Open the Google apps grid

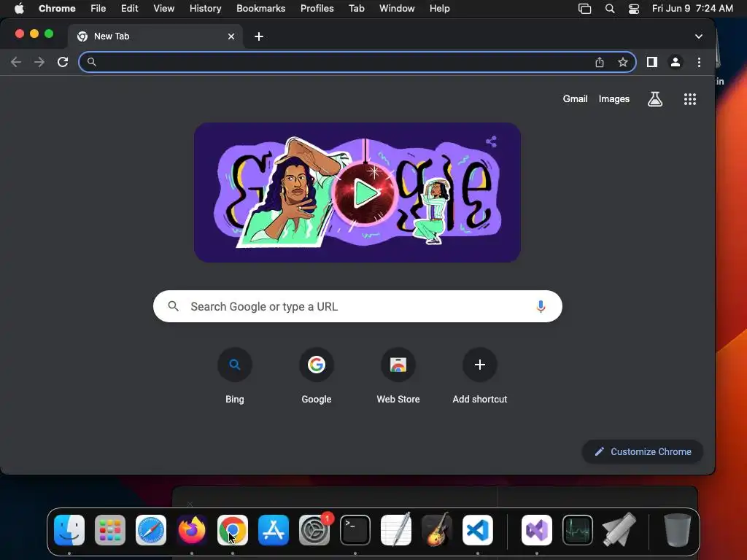tap(690, 99)
